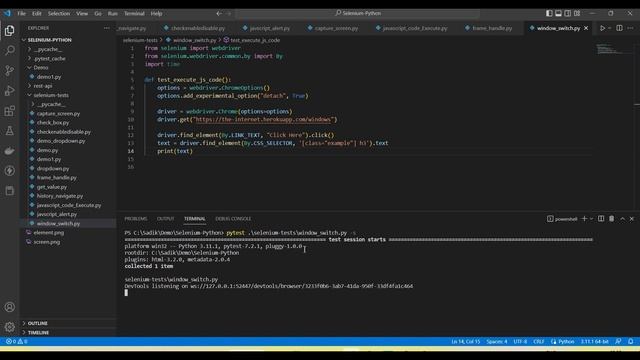Split the editor to the right
The width and height of the screenshot is (640, 360).
coord(619,28)
